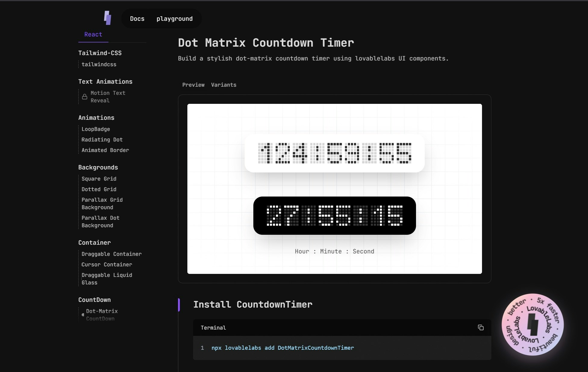Click the Backgrounds section heading

click(x=98, y=167)
